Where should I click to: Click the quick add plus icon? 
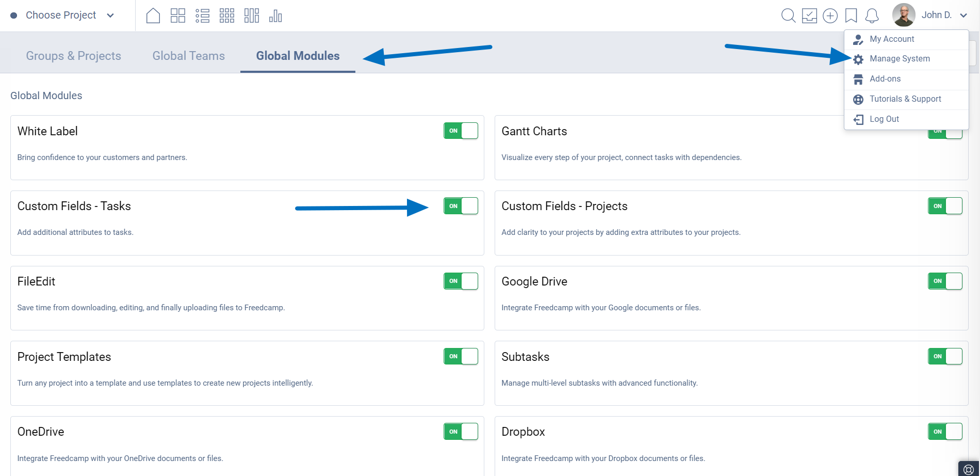pos(830,15)
